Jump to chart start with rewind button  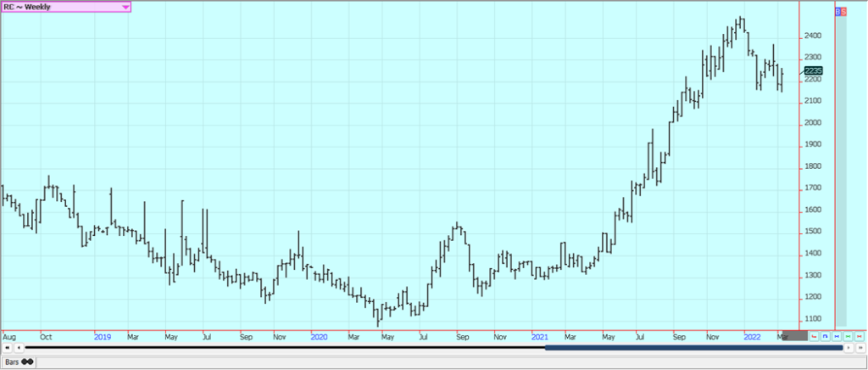[x=7, y=348]
